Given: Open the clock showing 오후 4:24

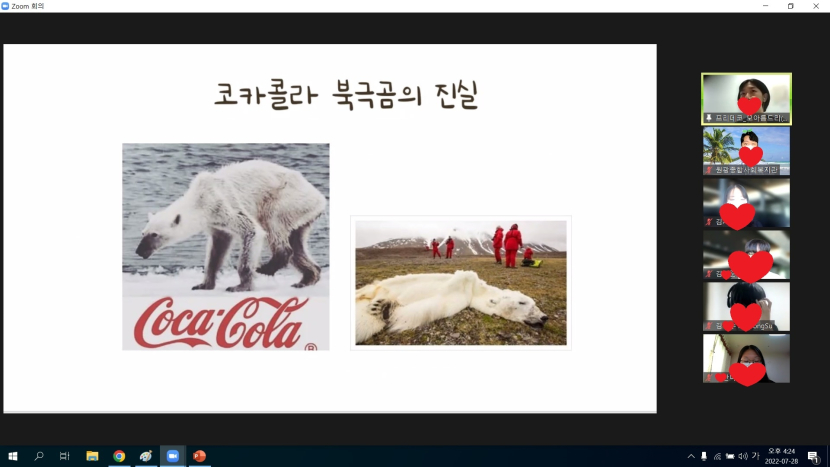Looking at the screenshot, I should pyautogui.click(x=781, y=456).
